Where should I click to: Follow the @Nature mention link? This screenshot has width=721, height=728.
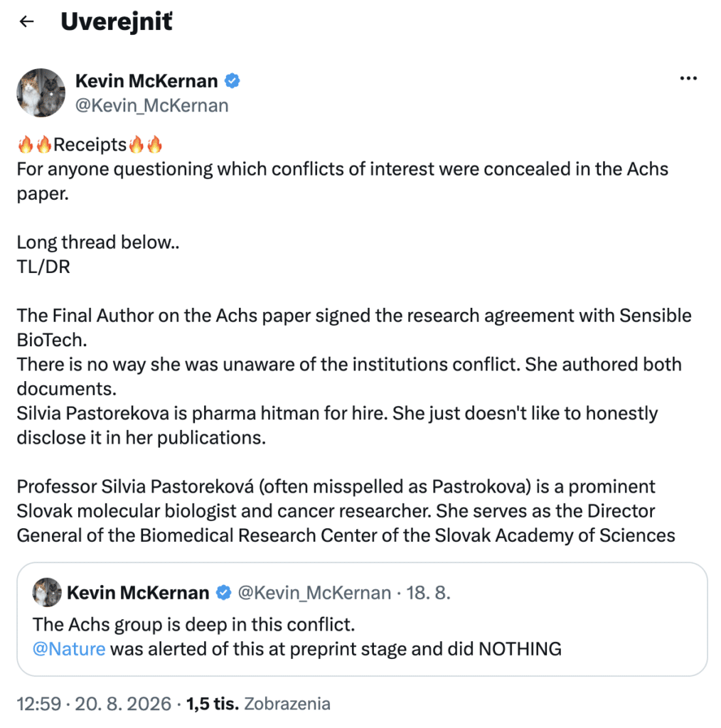69,648
